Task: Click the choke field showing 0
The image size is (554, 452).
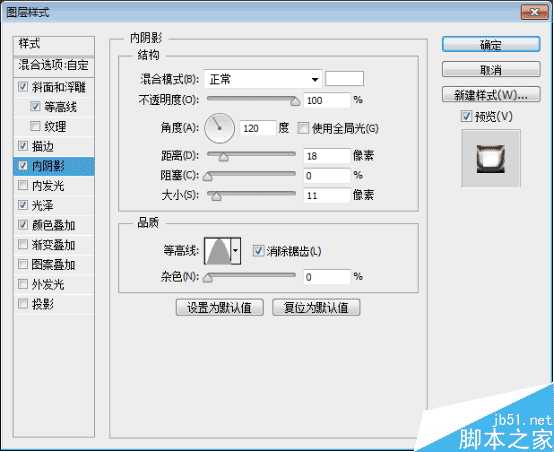Action: click(326, 176)
